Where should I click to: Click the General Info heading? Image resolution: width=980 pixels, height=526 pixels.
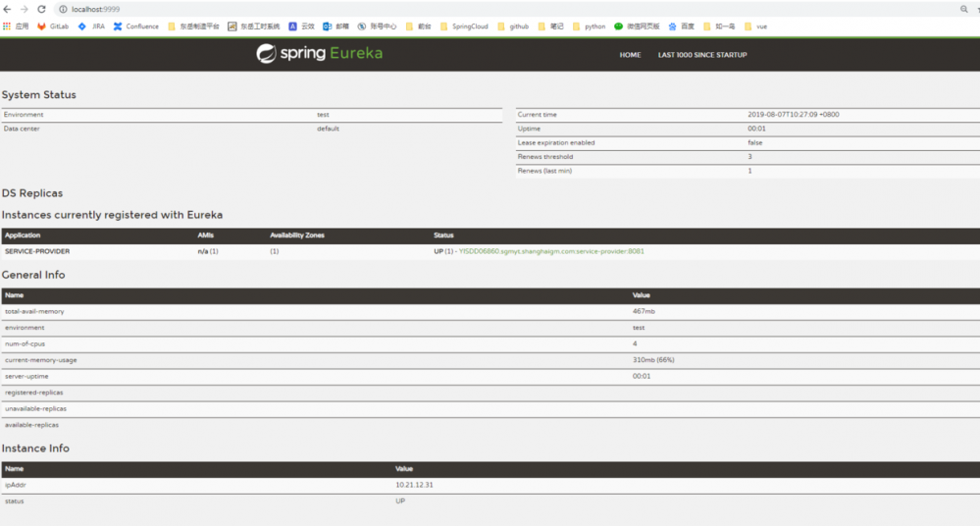33,275
